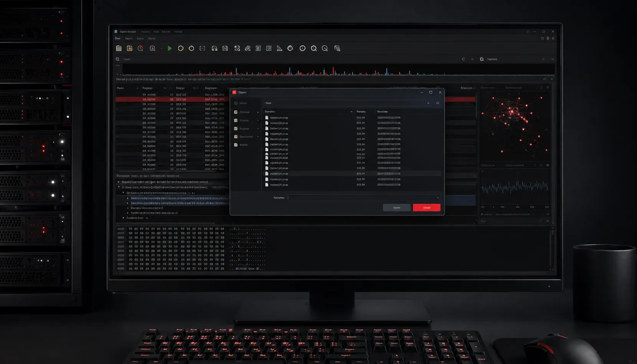Click the yellow save-file toolbar icon

130,48
